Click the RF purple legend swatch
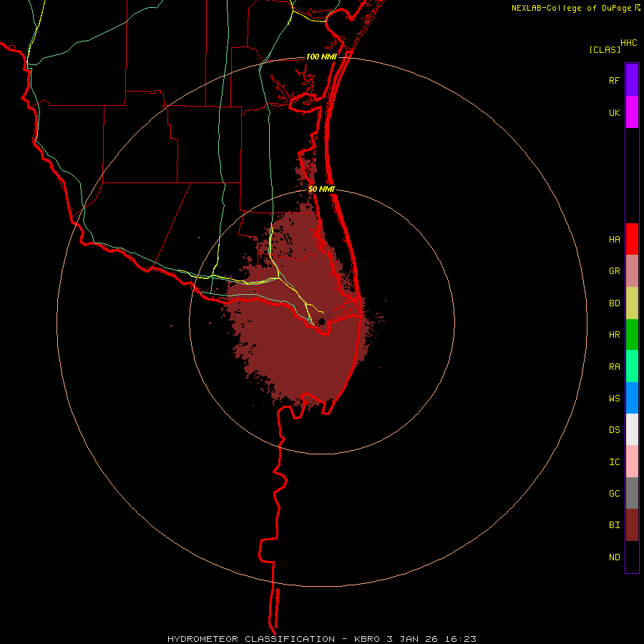The image size is (644, 644). tap(632, 80)
